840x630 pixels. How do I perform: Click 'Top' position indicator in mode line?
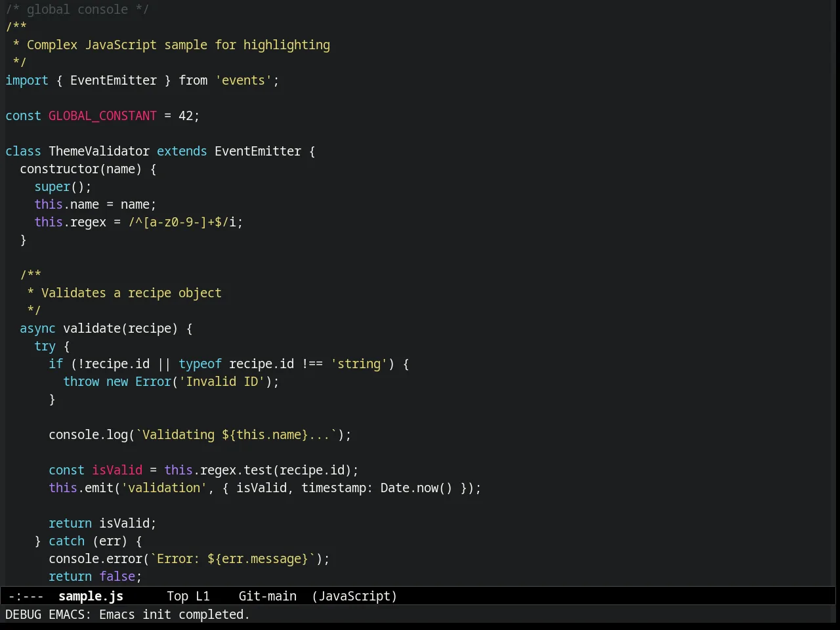coord(177,596)
